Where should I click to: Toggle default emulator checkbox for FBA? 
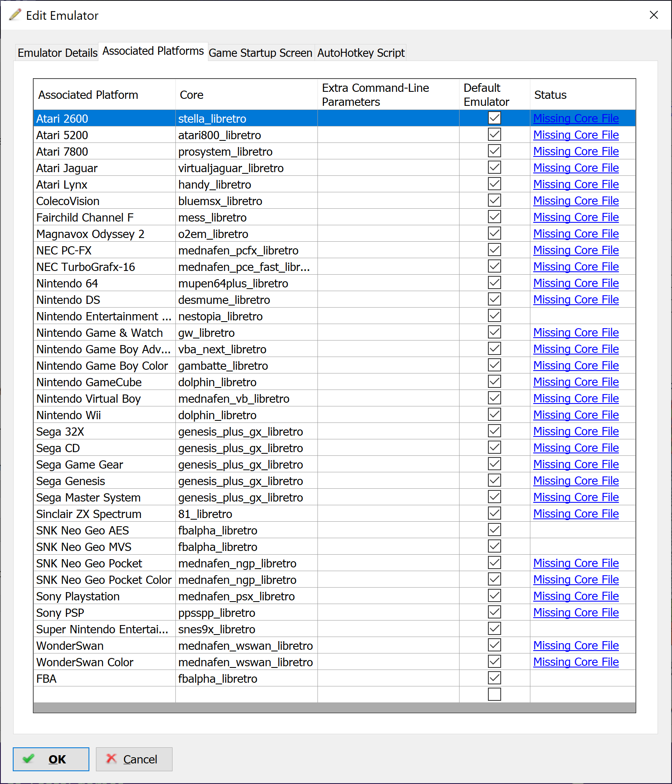tap(495, 678)
